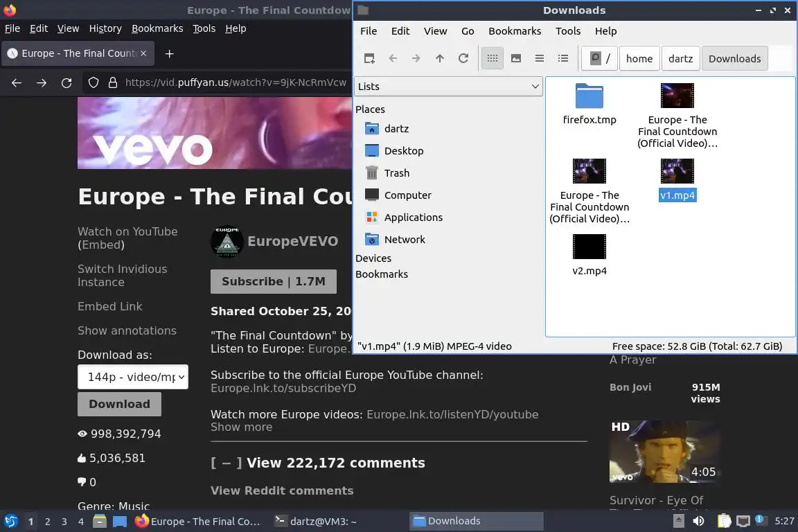Open the download quality dropdown

pos(133,378)
